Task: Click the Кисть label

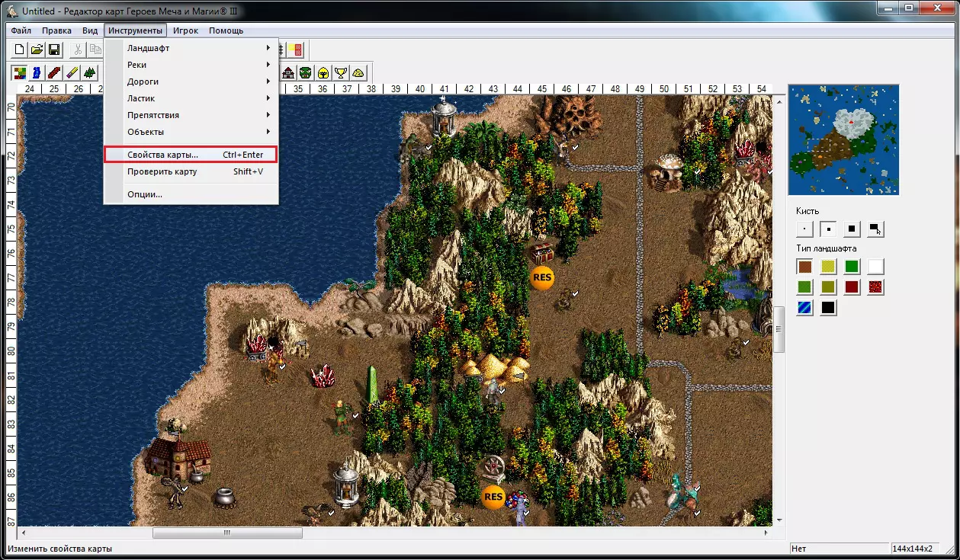Action: pyautogui.click(x=807, y=211)
